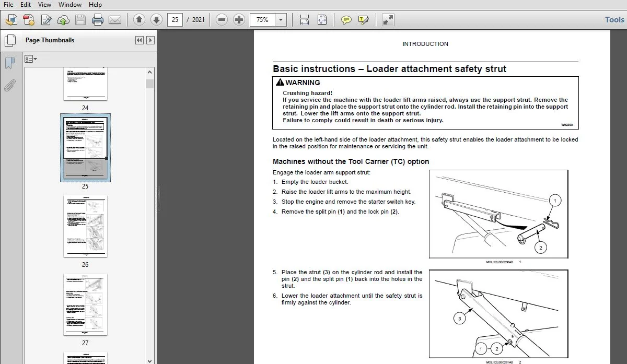Open the Bookmarks panel in the sidebar
This screenshot has width=627, height=364.
[9, 63]
